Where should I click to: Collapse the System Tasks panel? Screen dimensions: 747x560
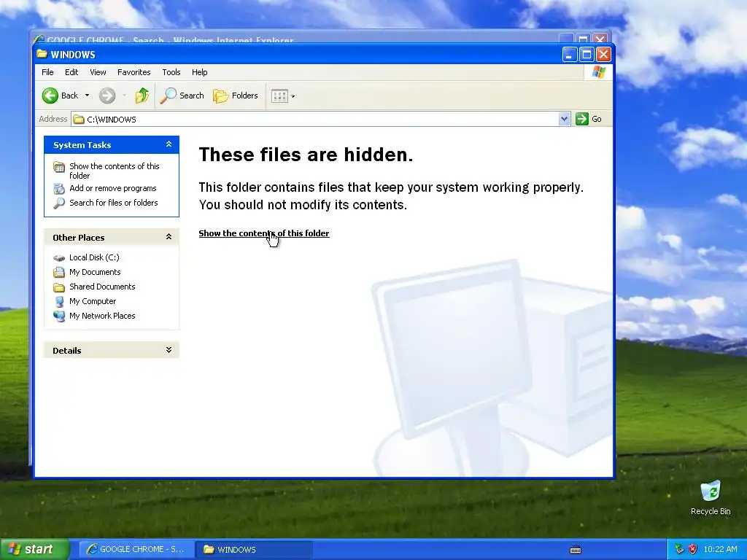[x=169, y=144]
